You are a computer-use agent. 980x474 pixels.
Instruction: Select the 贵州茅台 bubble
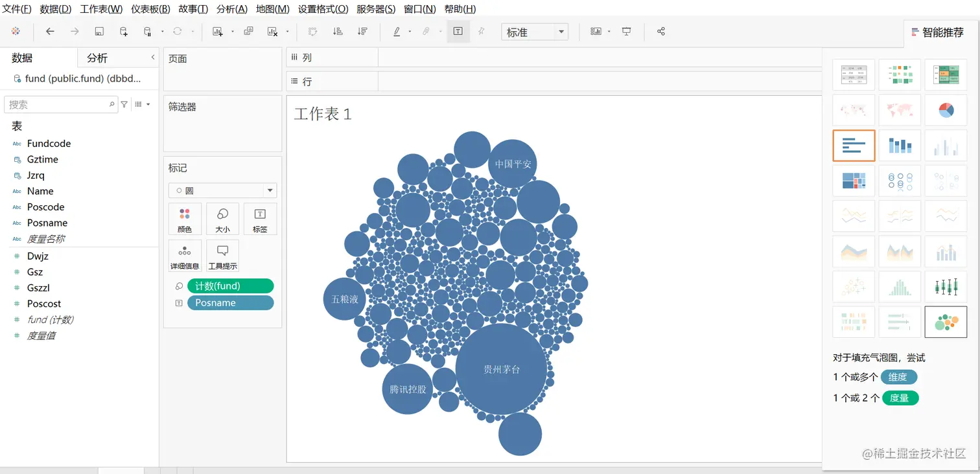pos(502,369)
